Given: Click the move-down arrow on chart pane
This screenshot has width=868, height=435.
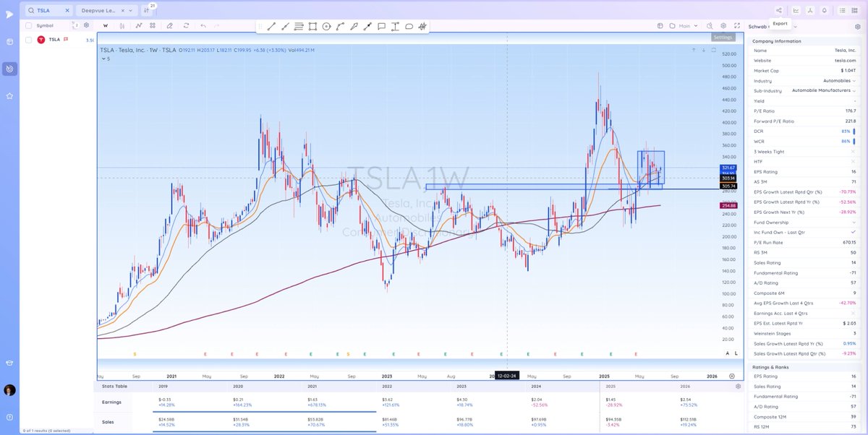Looking at the screenshot, I should (x=703, y=50).
